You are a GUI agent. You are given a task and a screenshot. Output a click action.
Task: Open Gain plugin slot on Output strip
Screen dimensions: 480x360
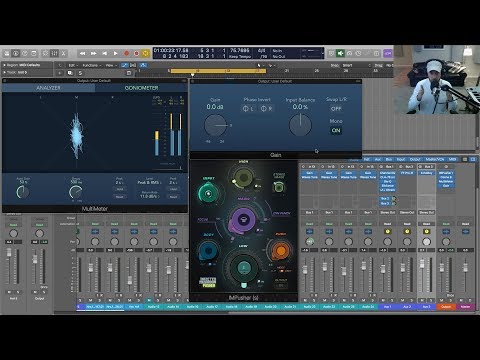click(x=446, y=186)
